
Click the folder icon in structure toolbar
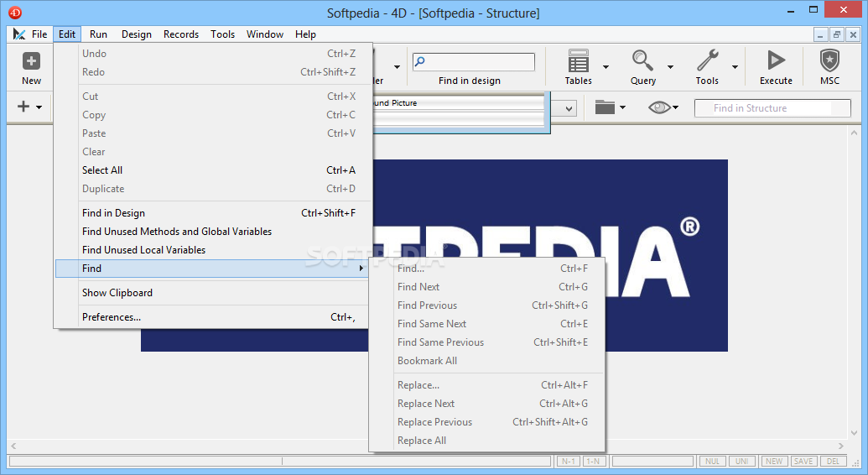605,107
